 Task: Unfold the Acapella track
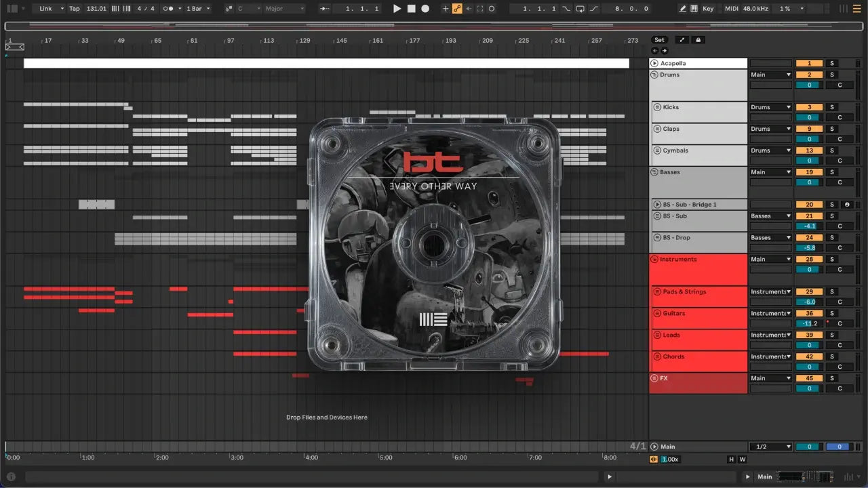coord(655,64)
